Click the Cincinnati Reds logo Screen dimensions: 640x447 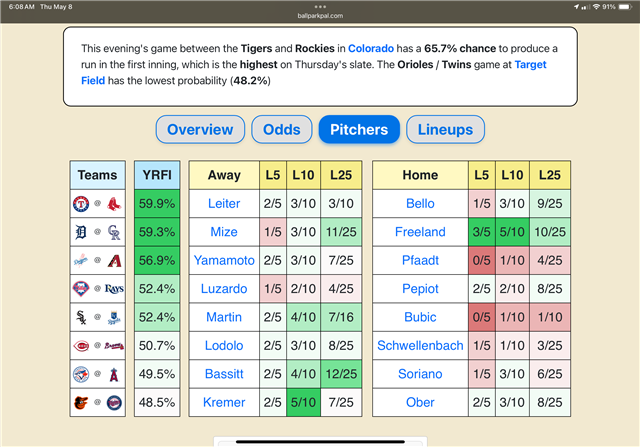81,346
